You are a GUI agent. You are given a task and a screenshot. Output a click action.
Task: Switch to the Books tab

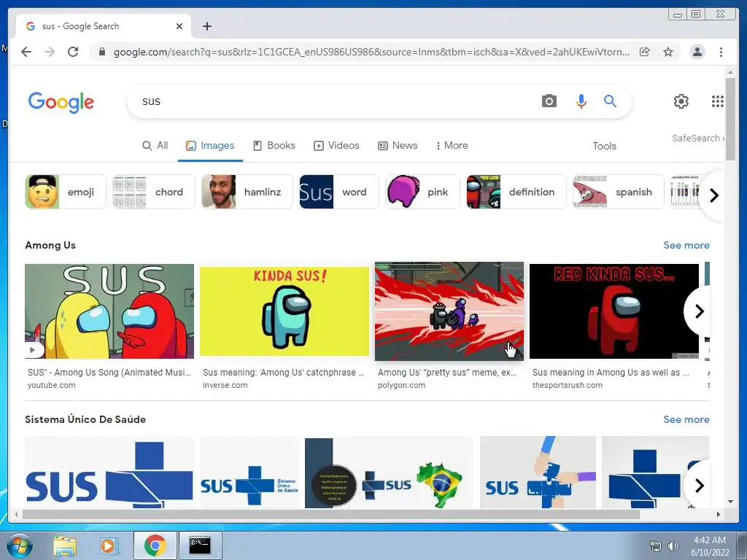(x=274, y=146)
